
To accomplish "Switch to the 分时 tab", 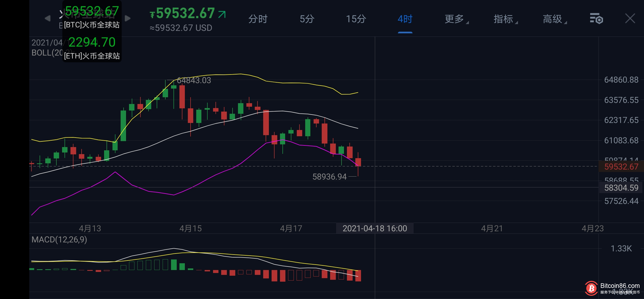I will pyautogui.click(x=258, y=19).
